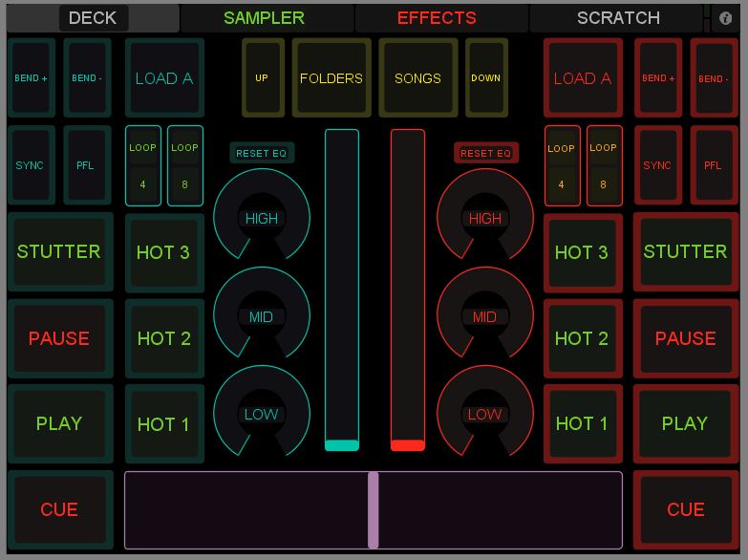Trigger HOT 3 on teal deck

coord(164,252)
